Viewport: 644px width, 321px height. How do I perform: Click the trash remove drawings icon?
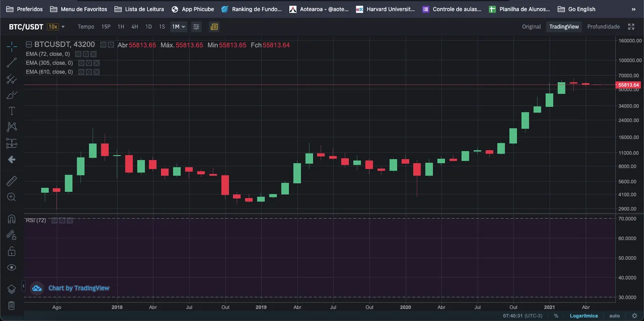[x=12, y=305]
